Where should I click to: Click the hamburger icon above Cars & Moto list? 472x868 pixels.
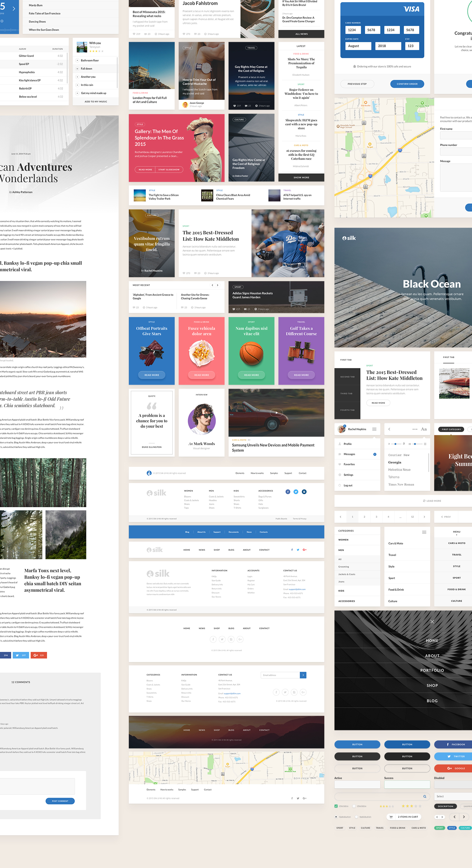point(424,532)
